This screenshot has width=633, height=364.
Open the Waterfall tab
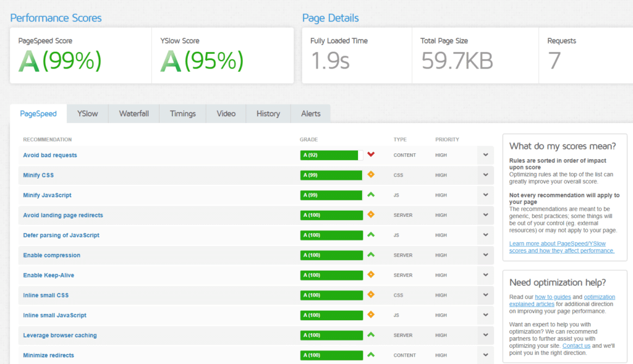[133, 114]
